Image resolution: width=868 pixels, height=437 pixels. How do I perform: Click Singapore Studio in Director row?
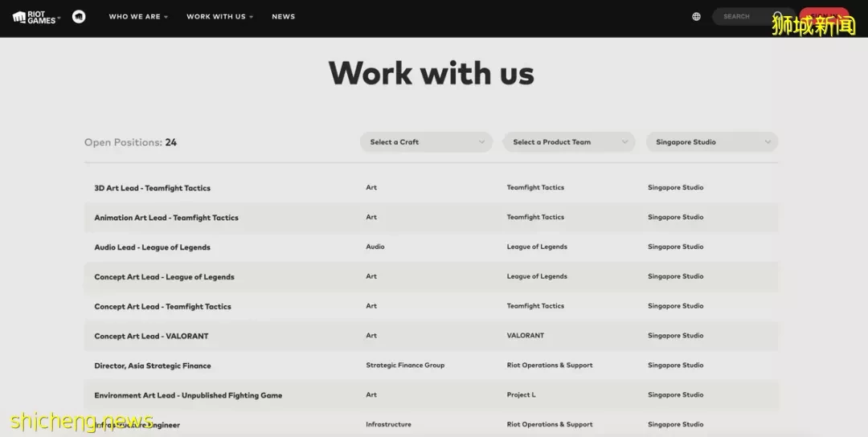[675, 365]
